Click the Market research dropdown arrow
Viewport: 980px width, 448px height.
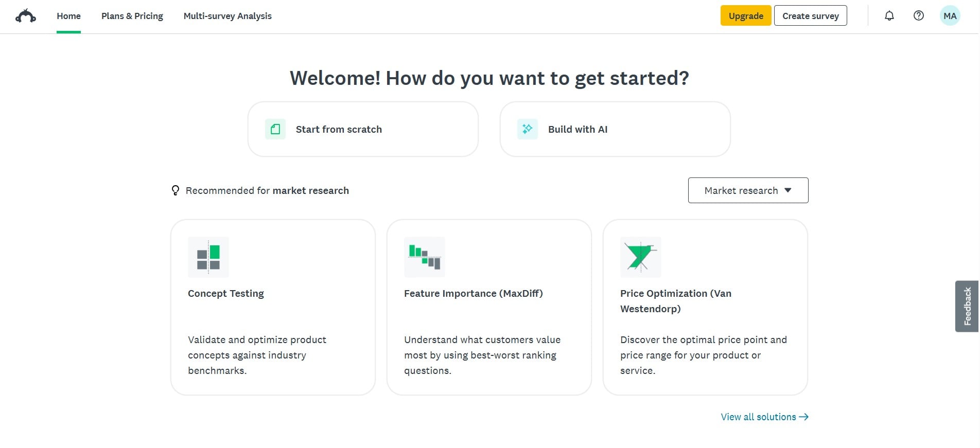[x=788, y=190]
